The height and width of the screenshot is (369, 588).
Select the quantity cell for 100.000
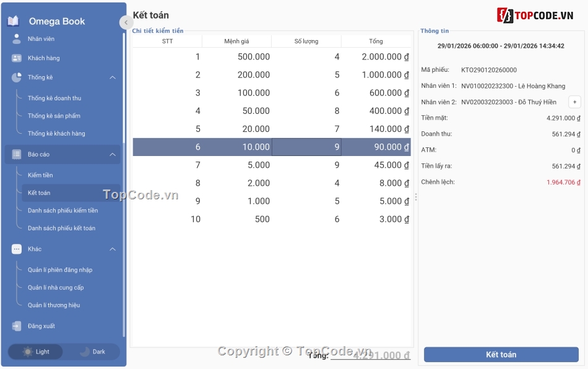click(x=306, y=93)
